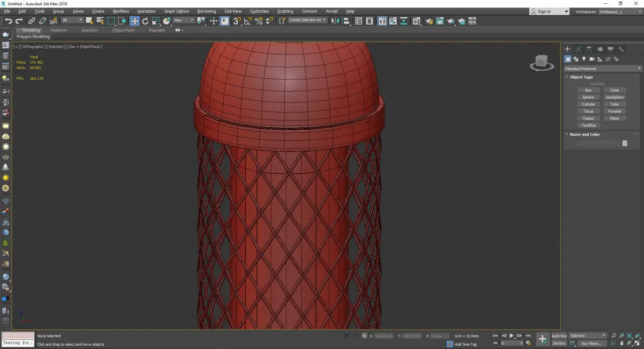Select the Geometry category icon
This screenshot has width=644, height=349.
568,59
